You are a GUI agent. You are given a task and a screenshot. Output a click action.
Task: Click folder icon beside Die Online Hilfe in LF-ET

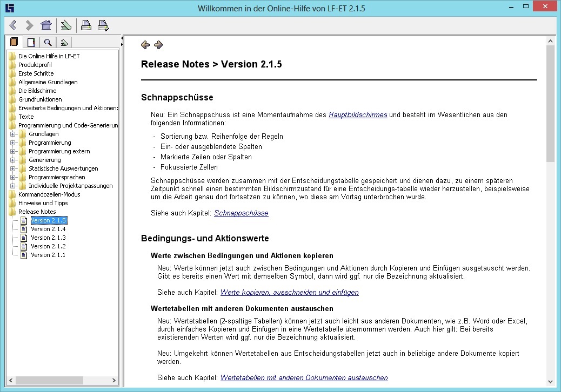click(x=12, y=56)
